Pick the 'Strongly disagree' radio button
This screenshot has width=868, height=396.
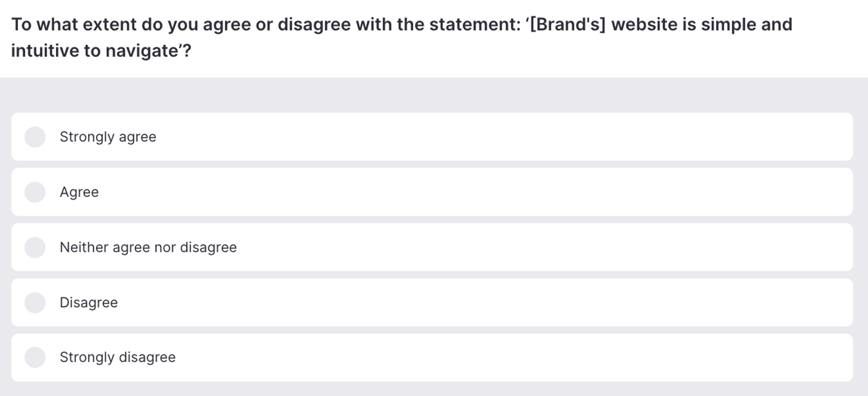pyautogui.click(x=35, y=357)
